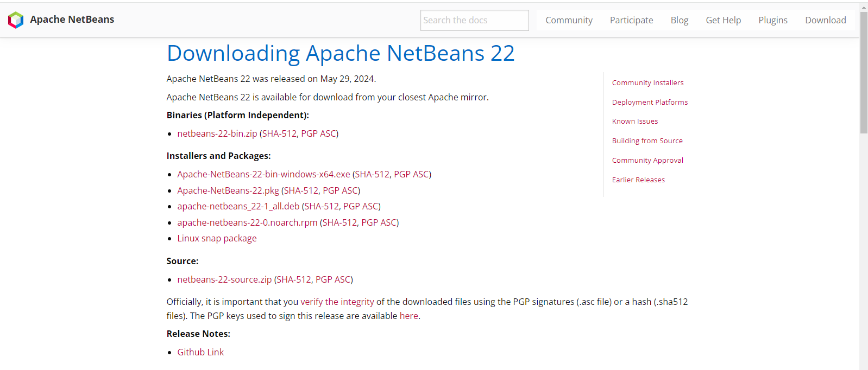The width and height of the screenshot is (868, 370).
Task: Focus the Search the docs field
Action: [x=474, y=20]
